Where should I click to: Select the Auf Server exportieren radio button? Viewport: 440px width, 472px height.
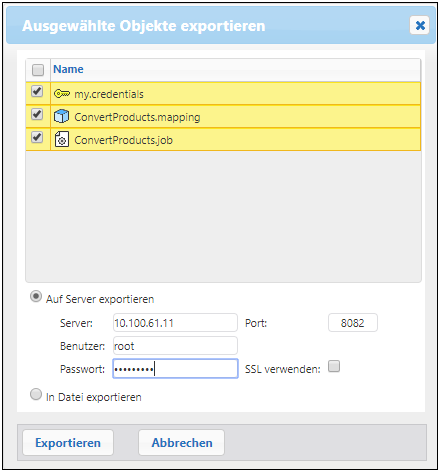(x=36, y=296)
